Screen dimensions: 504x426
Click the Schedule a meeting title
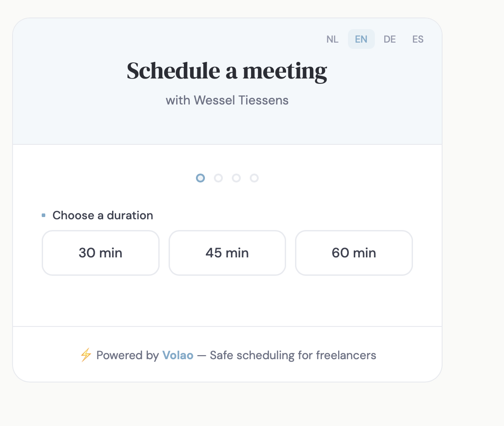tap(227, 70)
